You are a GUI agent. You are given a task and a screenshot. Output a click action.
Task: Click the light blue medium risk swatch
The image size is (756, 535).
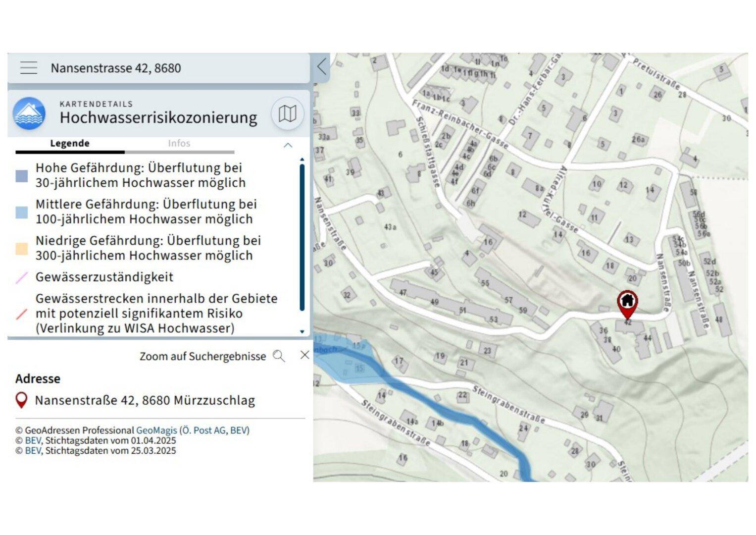point(22,212)
